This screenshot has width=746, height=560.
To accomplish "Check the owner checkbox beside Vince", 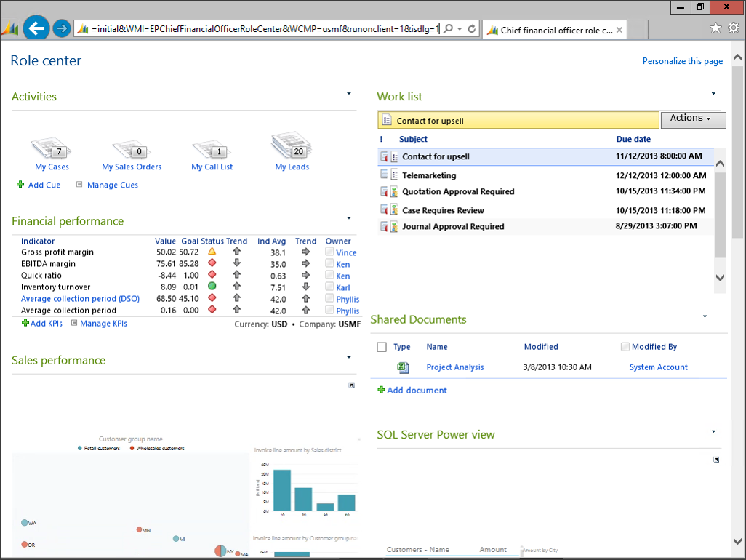I will (x=329, y=252).
